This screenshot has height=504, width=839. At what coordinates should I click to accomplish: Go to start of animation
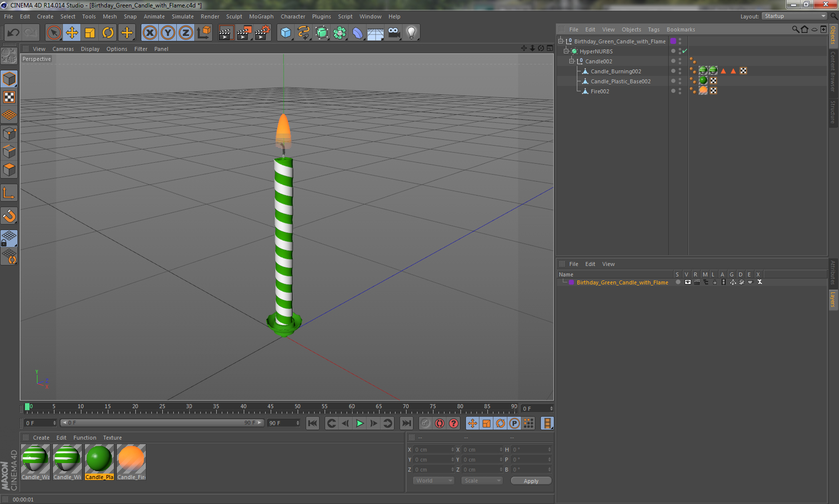coord(313,423)
